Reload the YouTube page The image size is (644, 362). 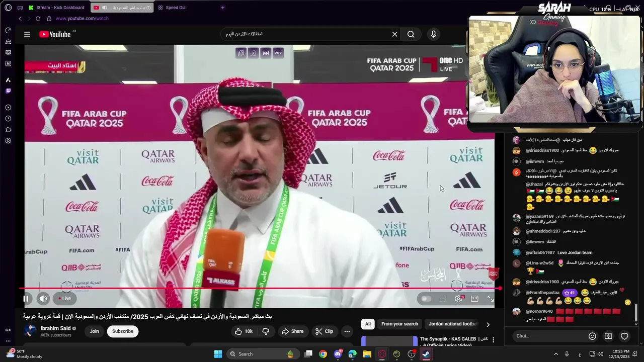pos(38,19)
